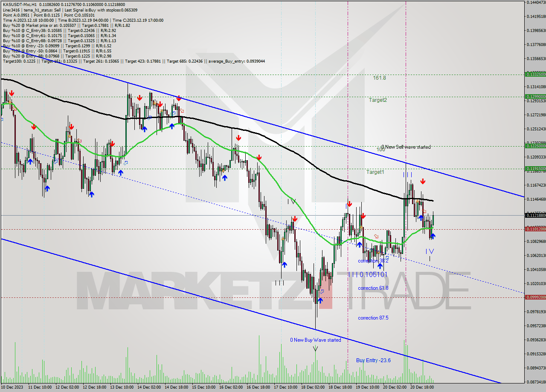Click the green 0.12250 price level tag
546x392 pixels.
535,146
